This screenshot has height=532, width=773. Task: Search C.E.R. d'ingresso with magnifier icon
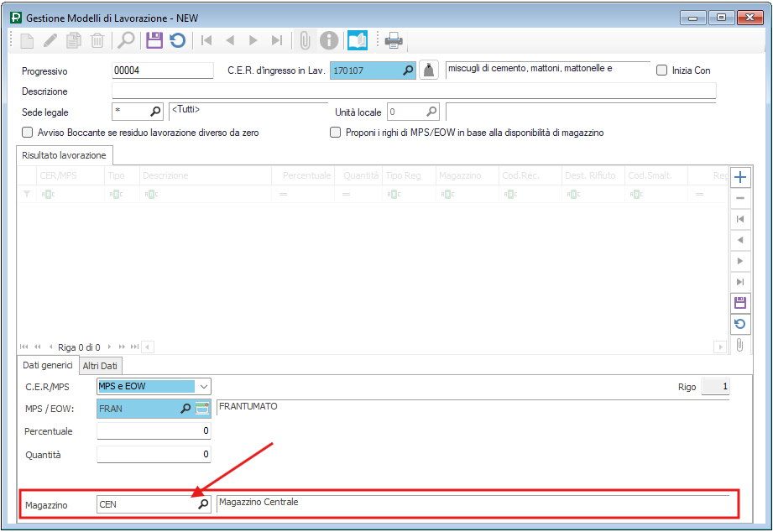pyautogui.click(x=408, y=71)
